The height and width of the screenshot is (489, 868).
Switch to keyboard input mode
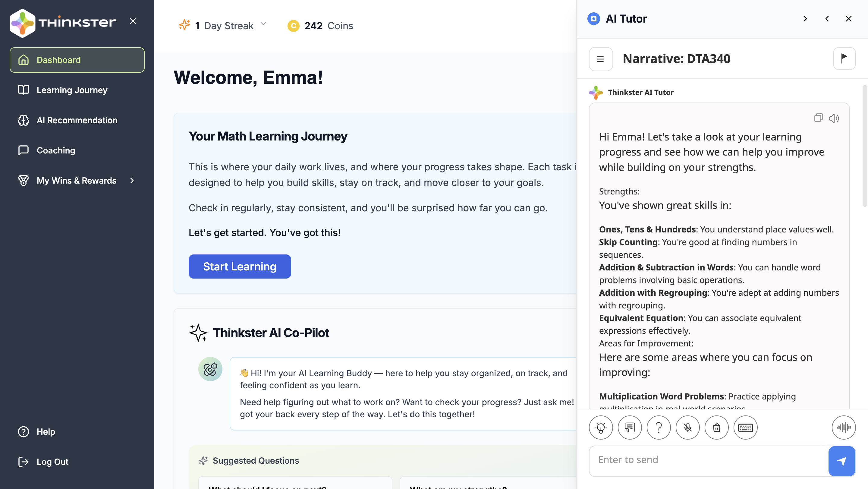click(746, 427)
